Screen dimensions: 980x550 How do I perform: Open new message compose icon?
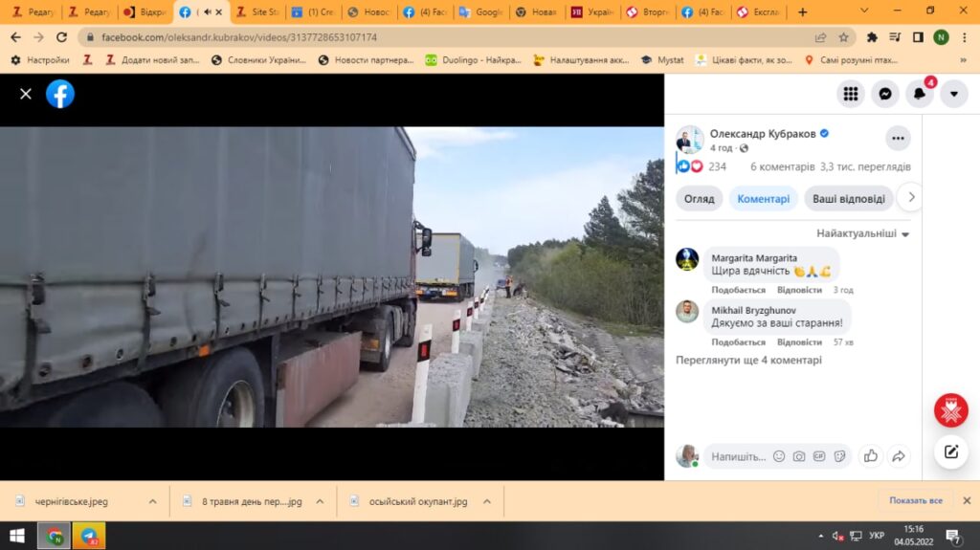pyautogui.click(x=950, y=451)
